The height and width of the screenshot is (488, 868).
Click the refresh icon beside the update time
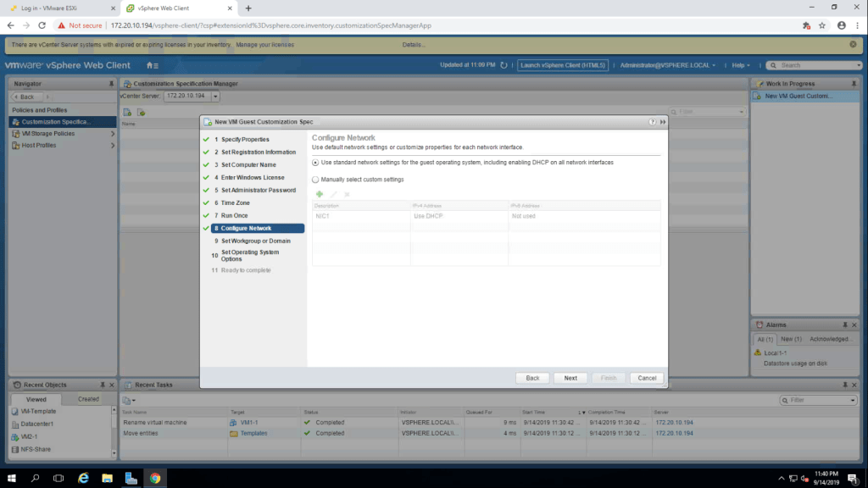pos(504,65)
